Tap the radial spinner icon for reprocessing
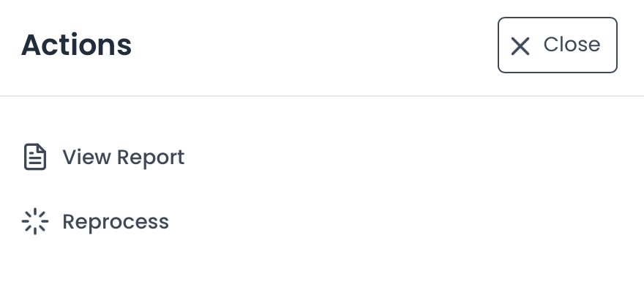Image resolution: width=644 pixels, height=296 pixels. click(35, 221)
